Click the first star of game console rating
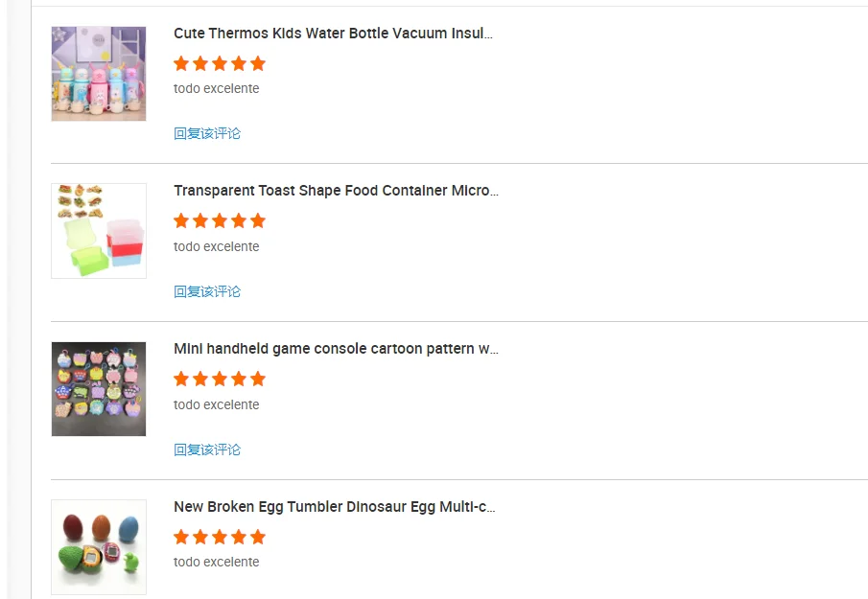The width and height of the screenshot is (868, 599). [x=181, y=380]
